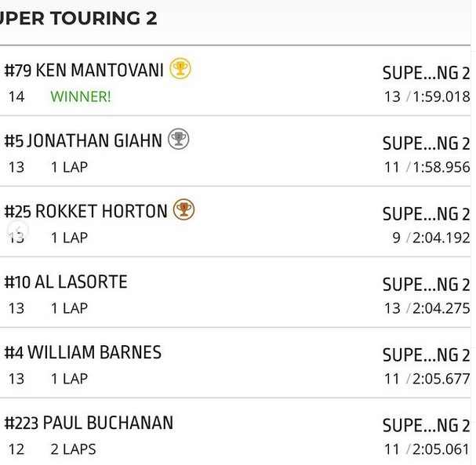This screenshot has height=465, width=476.
Task: Click the SUPE...NG 2 class label in Mantovani's row
Action: coord(427,73)
